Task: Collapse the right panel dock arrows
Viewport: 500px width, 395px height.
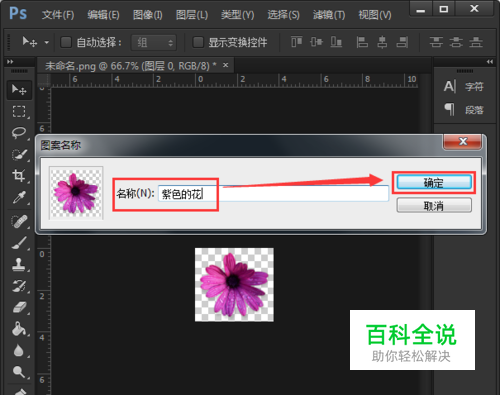Action: pos(489,62)
